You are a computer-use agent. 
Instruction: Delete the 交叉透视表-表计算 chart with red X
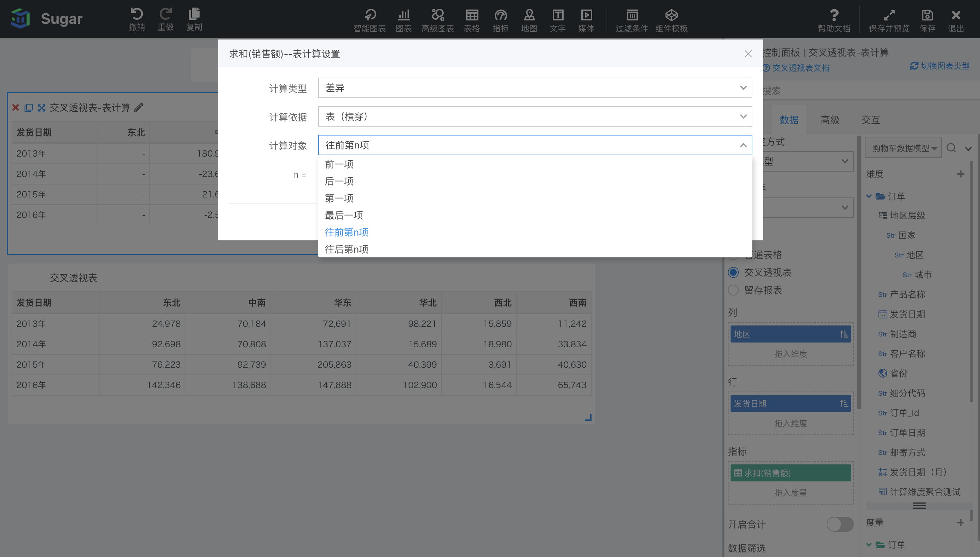pyautogui.click(x=16, y=108)
